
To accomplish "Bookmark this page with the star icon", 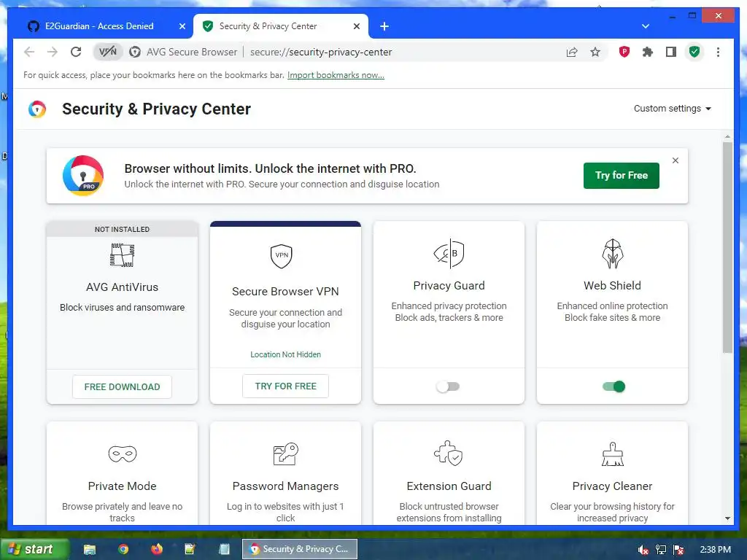I will pos(595,52).
